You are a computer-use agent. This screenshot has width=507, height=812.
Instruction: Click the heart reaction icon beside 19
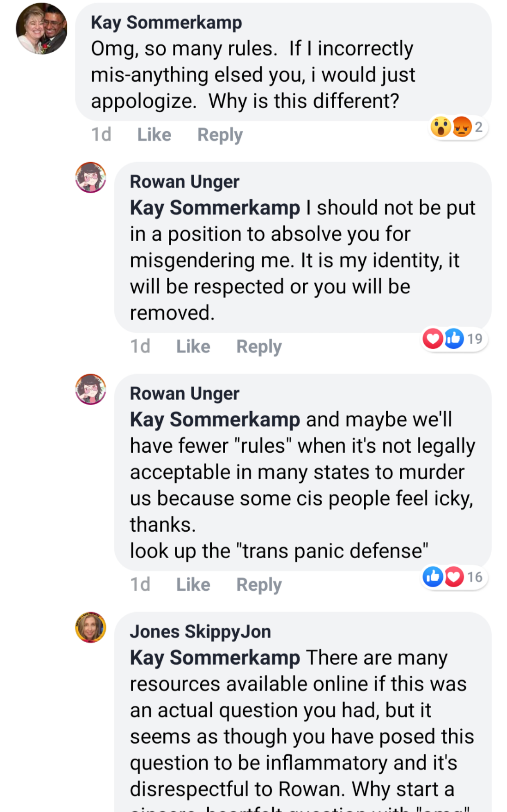[432, 339]
